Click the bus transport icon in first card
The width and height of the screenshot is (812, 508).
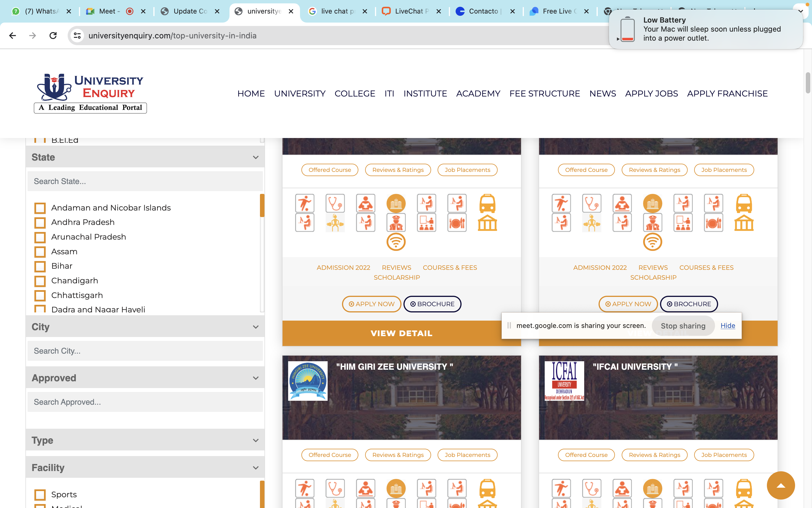coord(487,203)
